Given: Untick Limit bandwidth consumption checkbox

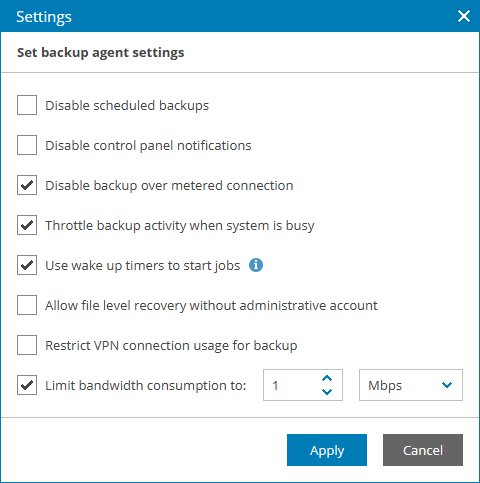Looking at the screenshot, I should (27, 385).
